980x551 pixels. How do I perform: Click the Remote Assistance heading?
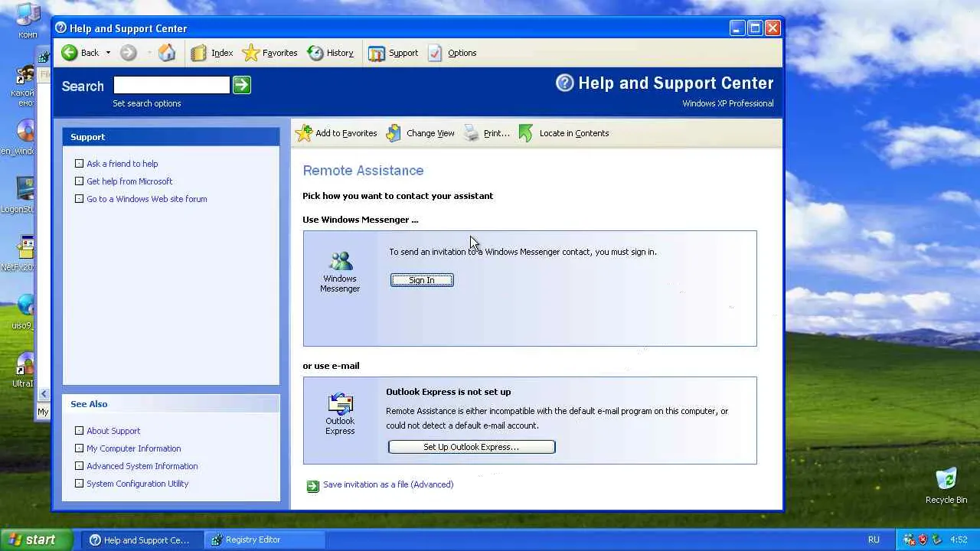[363, 171]
